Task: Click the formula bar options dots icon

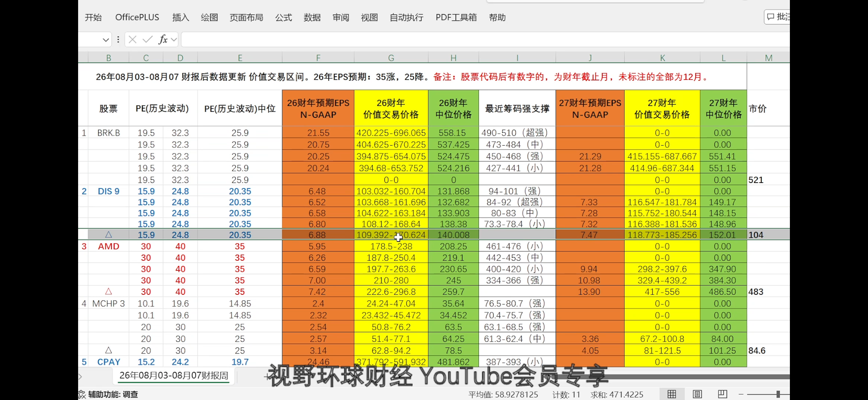Action: click(118, 40)
